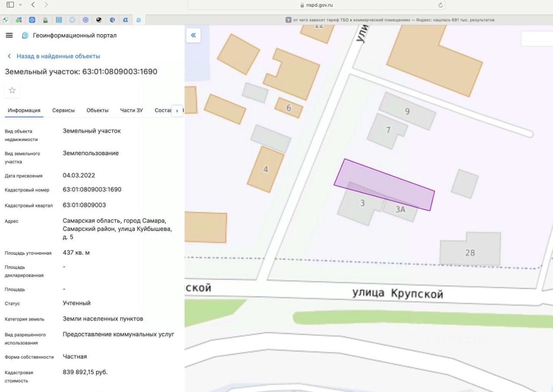This screenshot has width=553, height=392.
Task: Toggle the Safari sidebar button
Action: [10, 5]
